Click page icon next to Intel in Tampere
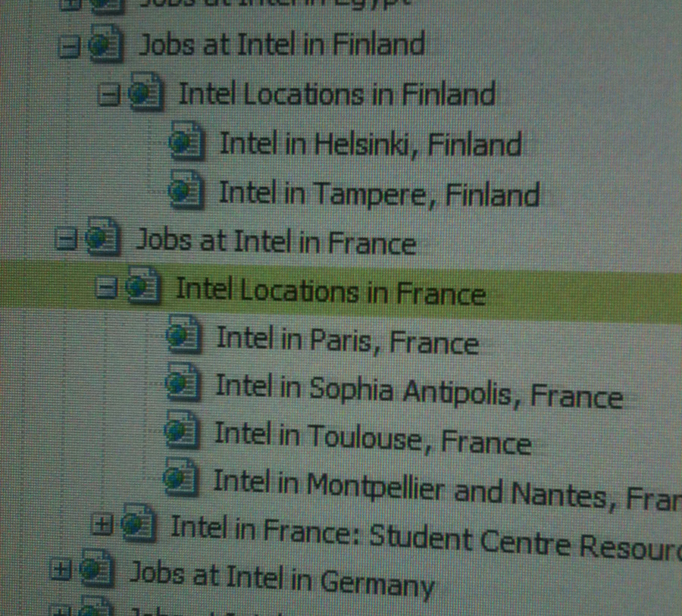 (186, 190)
